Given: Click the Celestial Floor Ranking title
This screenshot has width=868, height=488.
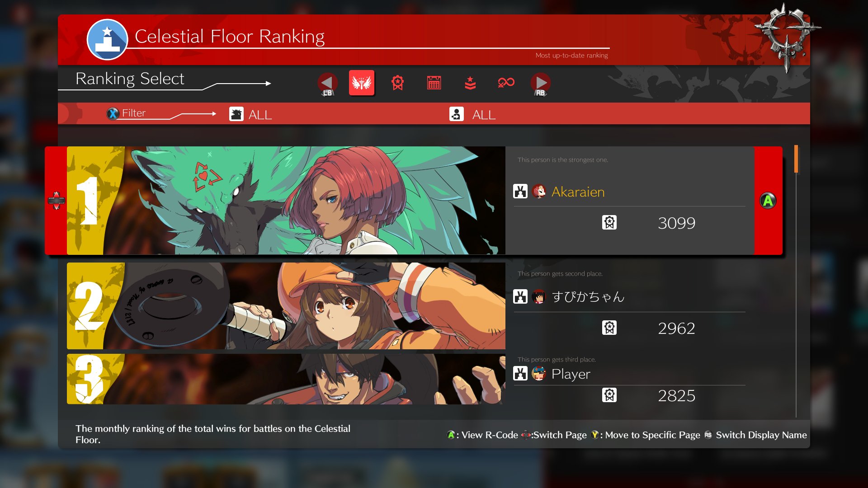Looking at the screenshot, I should [x=230, y=36].
